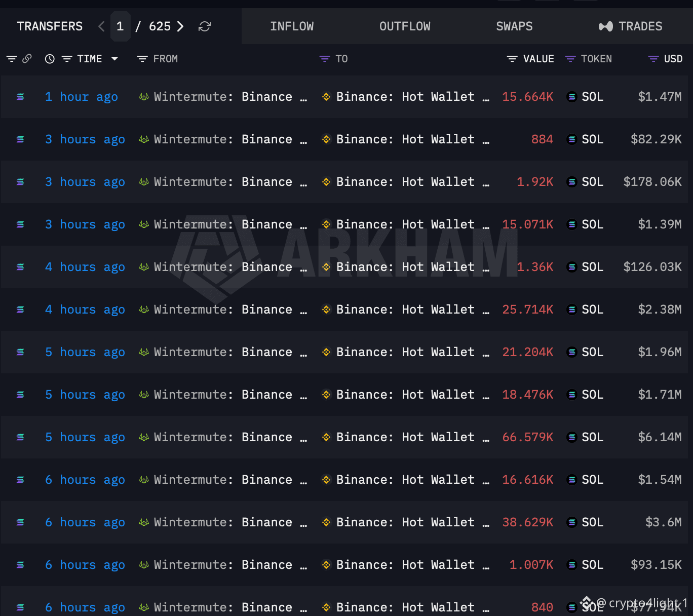Filter by the TOKEN column
Viewport: 693px width, 616px height.
(x=570, y=59)
